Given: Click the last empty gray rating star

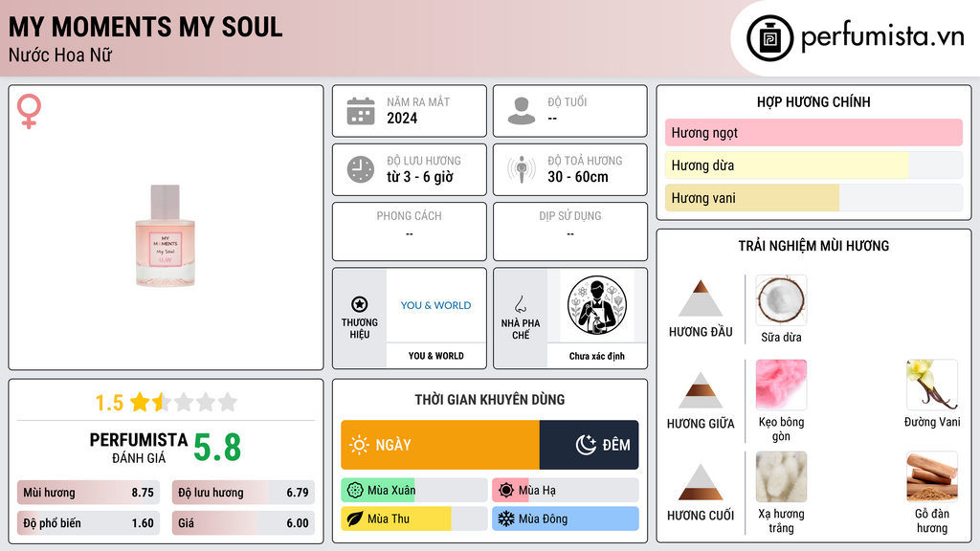Looking at the screenshot, I should (228, 402).
